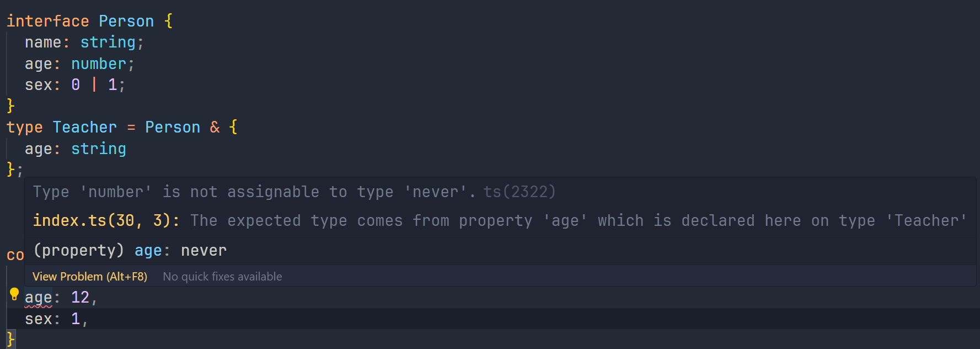Click the ts(2322) error code

tap(520, 192)
